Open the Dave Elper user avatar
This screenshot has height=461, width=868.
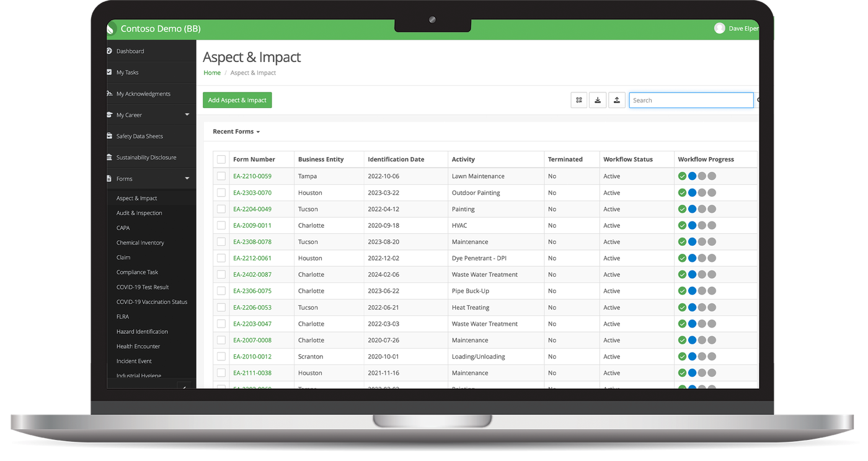point(719,29)
